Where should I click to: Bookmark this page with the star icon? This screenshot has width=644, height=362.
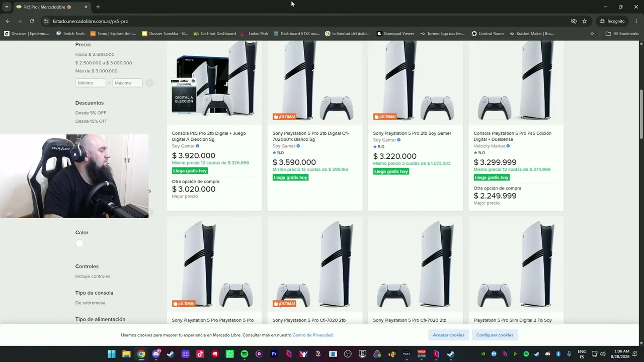(584, 21)
